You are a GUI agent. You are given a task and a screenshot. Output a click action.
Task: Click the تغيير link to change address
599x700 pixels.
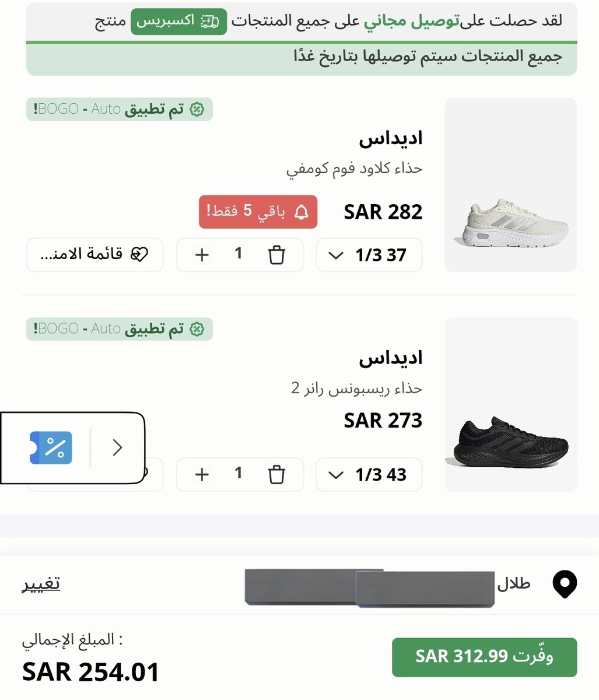click(41, 583)
